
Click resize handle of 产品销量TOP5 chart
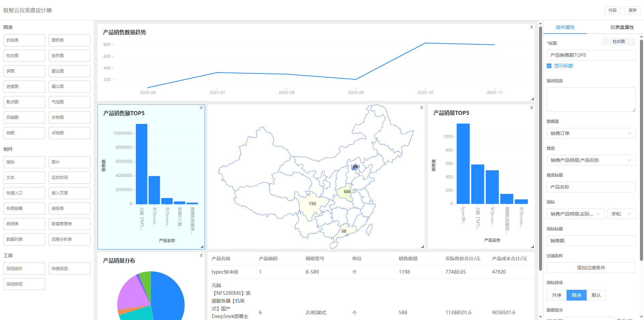point(532,246)
